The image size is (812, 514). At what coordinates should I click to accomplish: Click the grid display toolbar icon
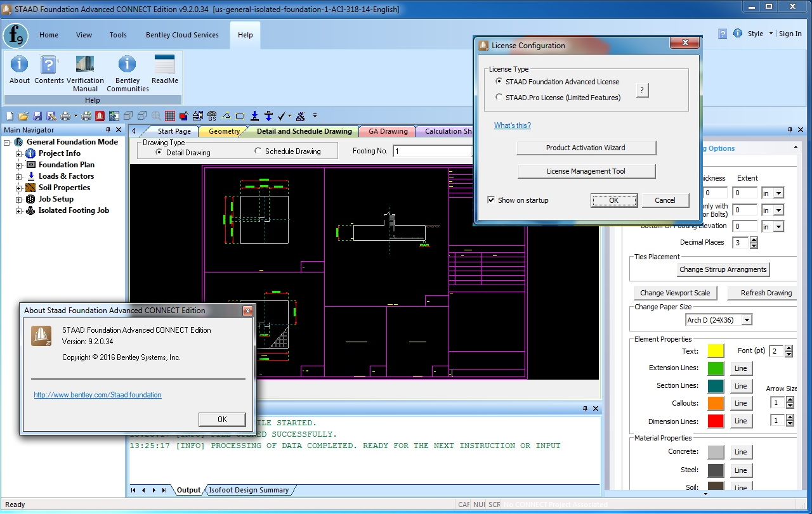(x=169, y=116)
